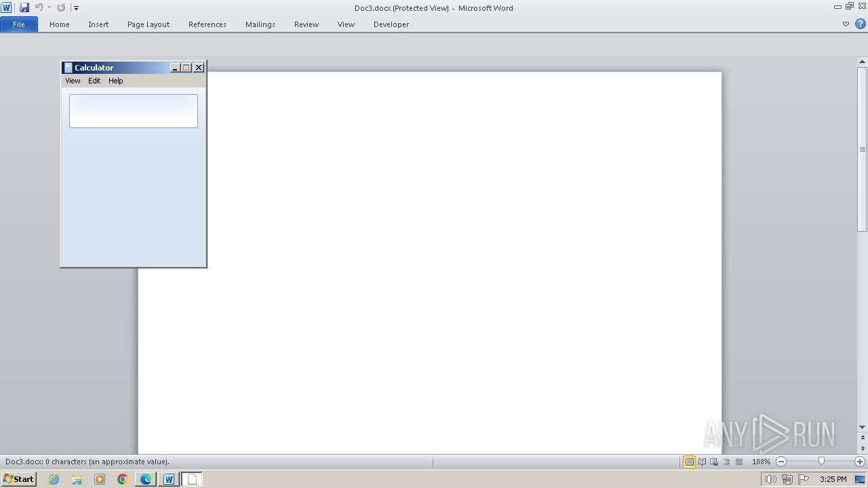Screen dimensions: 868x488
Task: Click the Previous Page double-arrow button
Action: [x=862, y=438]
